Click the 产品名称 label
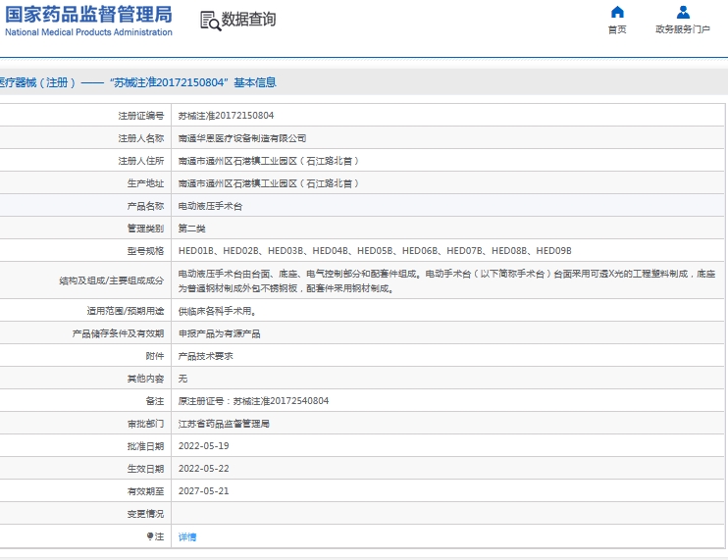Viewport: 728px width, 560px height. coord(145,206)
